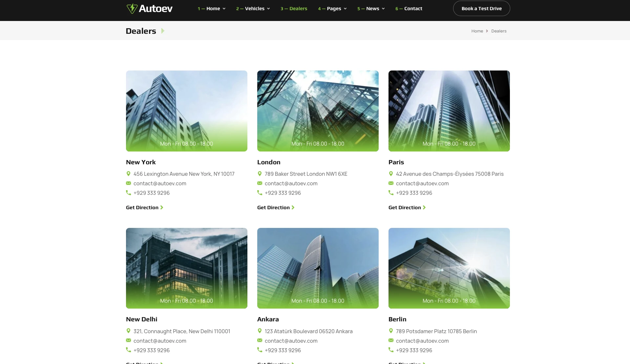
Task: Click the Berlin phone handset icon
Action: coord(391,350)
